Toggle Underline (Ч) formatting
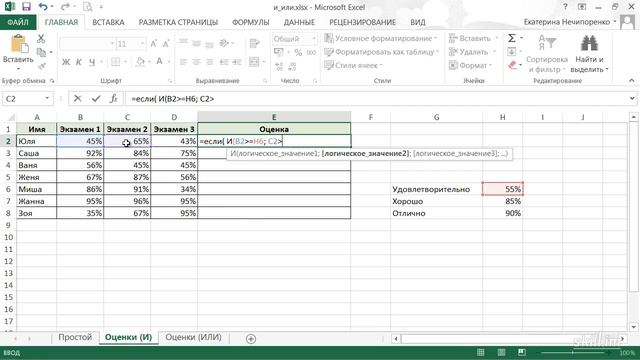640x360 pixels. pyautogui.click(x=92, y=62)
